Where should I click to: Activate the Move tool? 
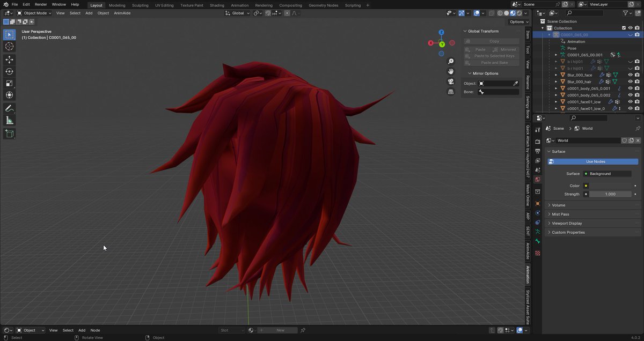pyautogui.click(x=9, y=60)
